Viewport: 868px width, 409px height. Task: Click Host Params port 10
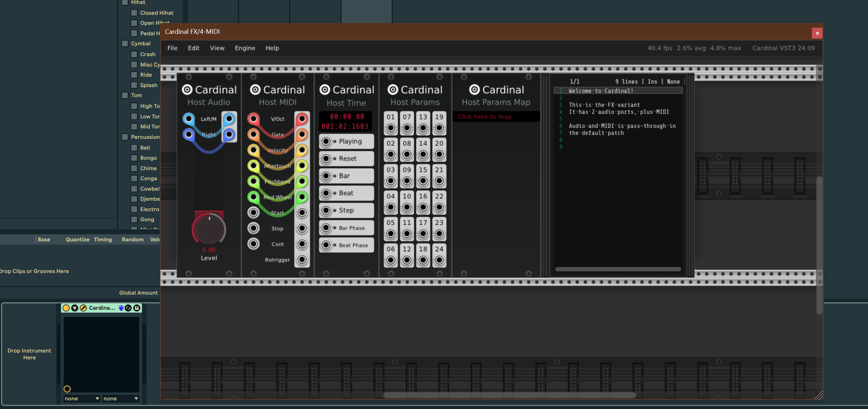[407, 207]
